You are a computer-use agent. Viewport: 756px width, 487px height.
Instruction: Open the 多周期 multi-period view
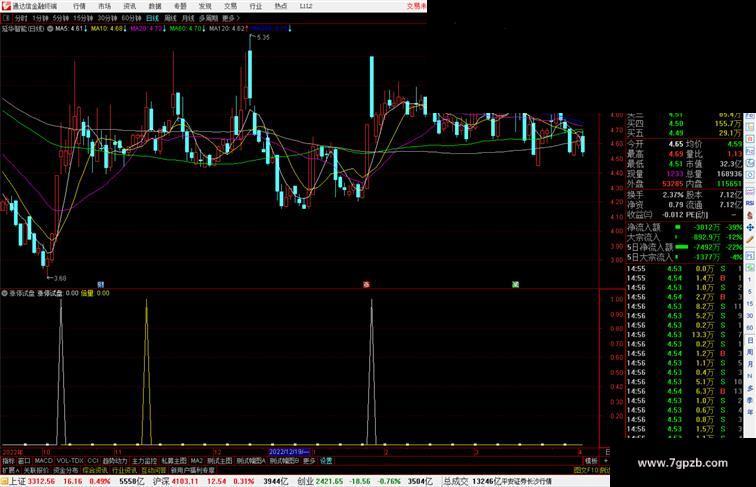click(208, 18)
